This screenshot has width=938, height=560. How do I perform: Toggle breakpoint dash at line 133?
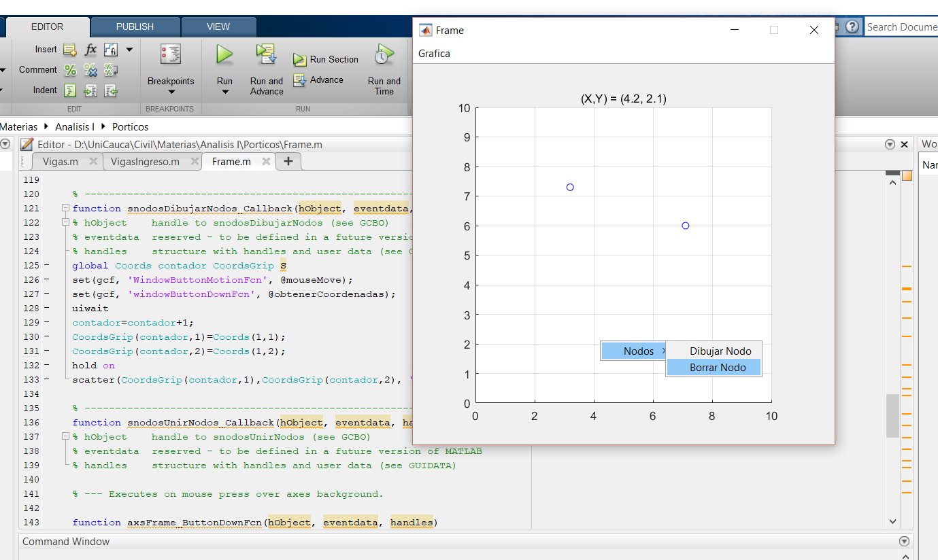(46, 380)
